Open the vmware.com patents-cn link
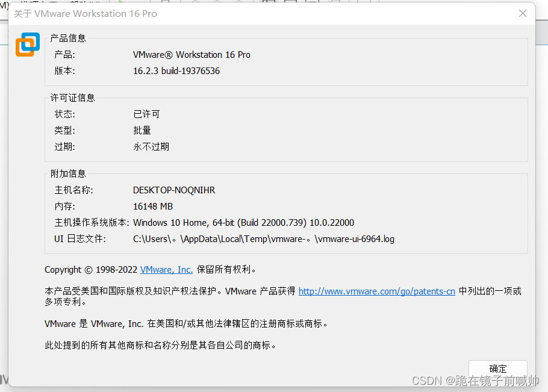This screenshot has height=392, width=548. [x=377, y=291]
